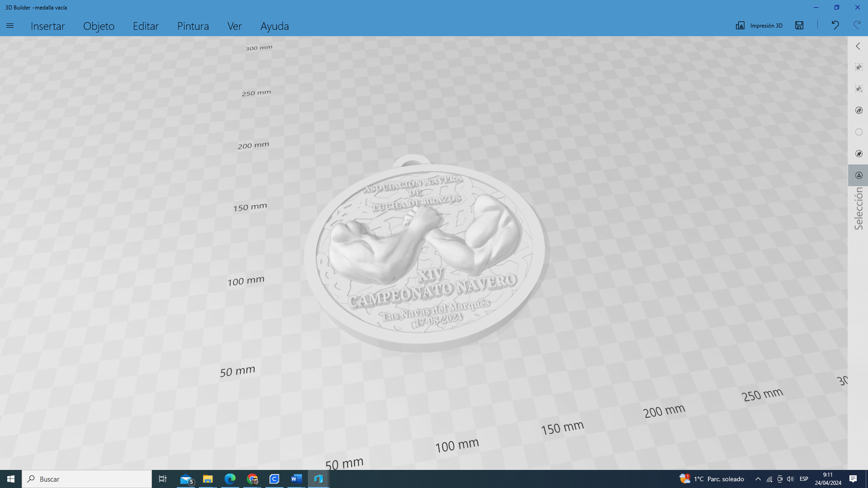The image size is (868, 488).
Task: Click the select all icon
Action: click(859, 67)
